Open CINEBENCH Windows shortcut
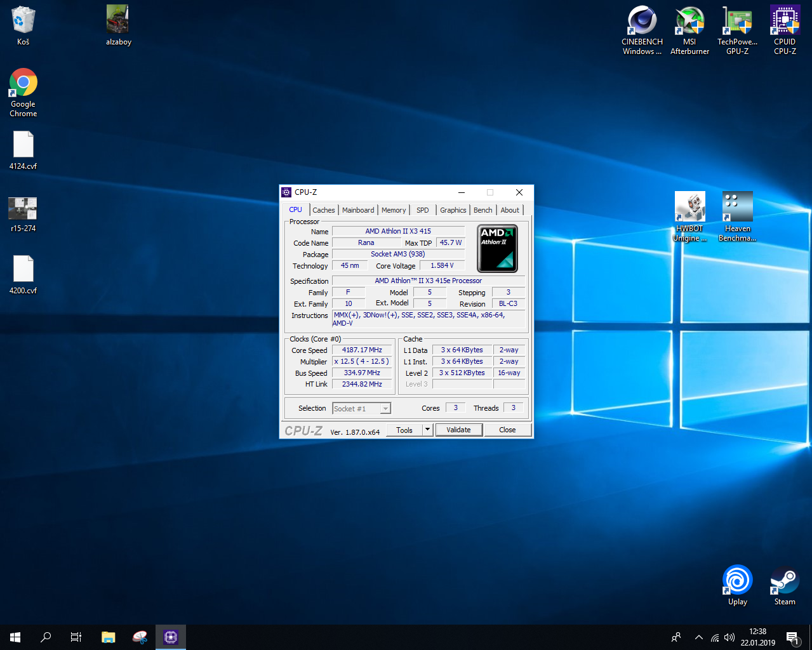Image resolution: width=812 pixels, height=650 pixels. click(642, 30)
